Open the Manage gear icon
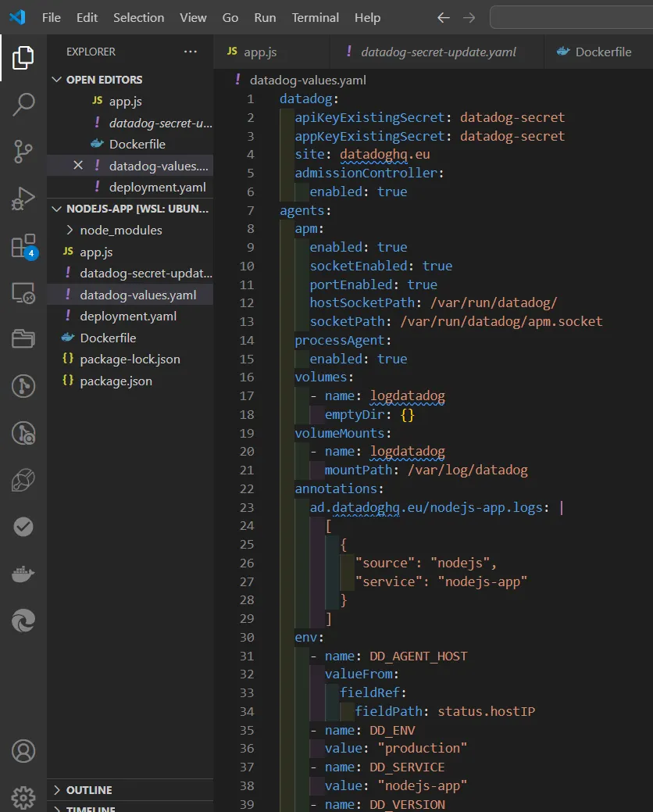Image resolution: width=653 pixels, height=812 pixels. point(23,798)
